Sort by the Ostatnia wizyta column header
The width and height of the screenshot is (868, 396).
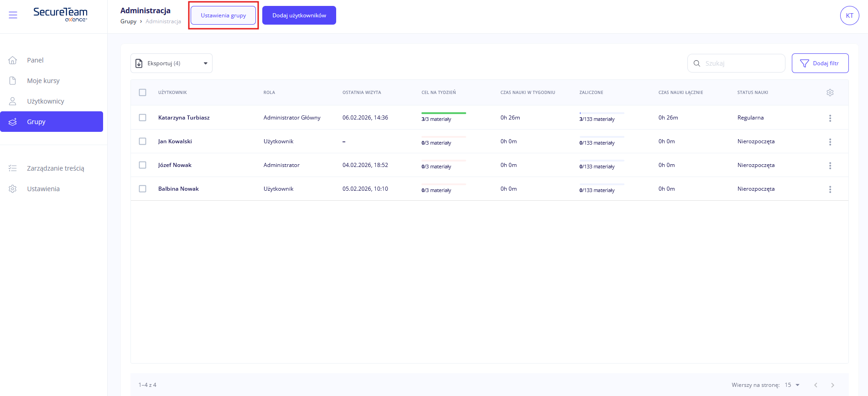pos(361,93)
